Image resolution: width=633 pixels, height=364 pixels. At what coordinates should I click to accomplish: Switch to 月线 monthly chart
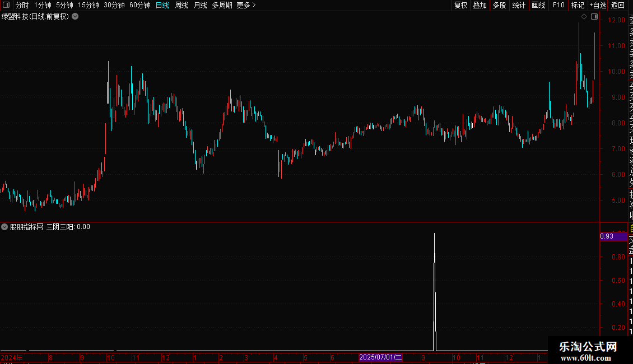coord(200,5)
